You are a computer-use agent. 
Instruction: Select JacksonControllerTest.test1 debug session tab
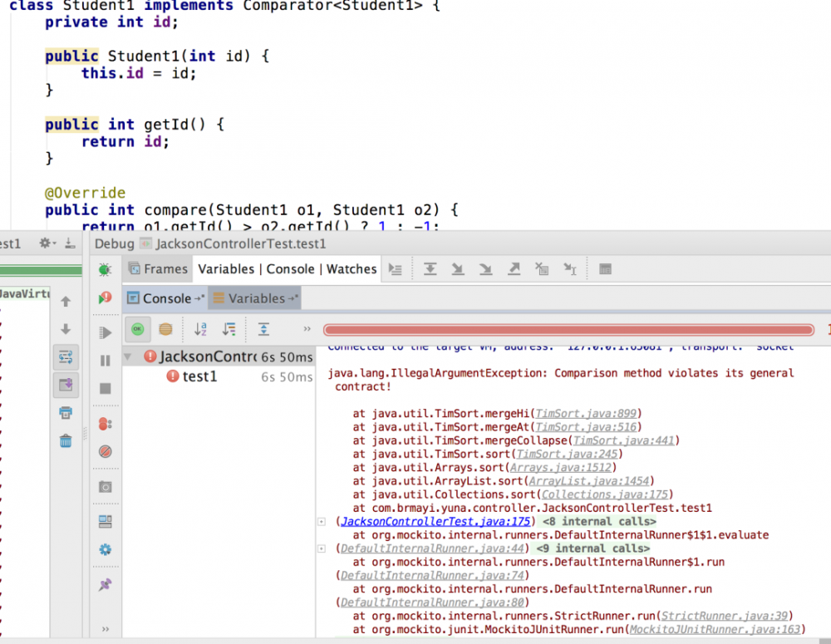click(234, 243)
